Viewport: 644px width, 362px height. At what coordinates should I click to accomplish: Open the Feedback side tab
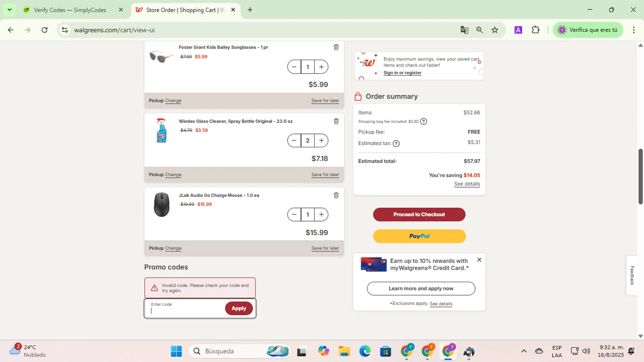[x=632, y=275]
